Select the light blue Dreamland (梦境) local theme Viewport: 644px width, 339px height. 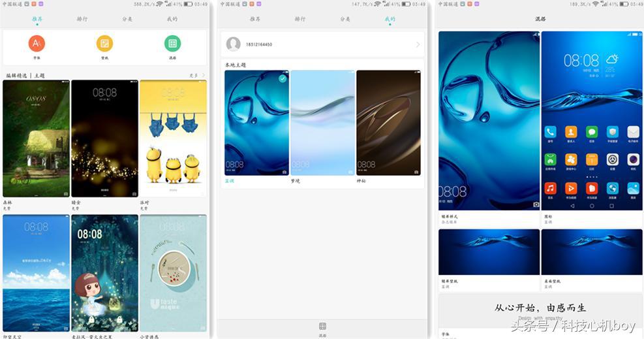point(323,123)
